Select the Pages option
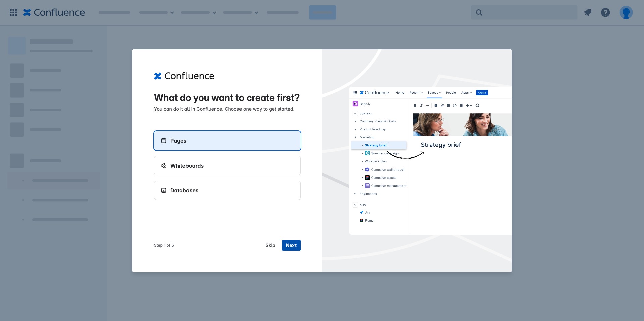This screenshot has width=644, height=321. point(227,141)
